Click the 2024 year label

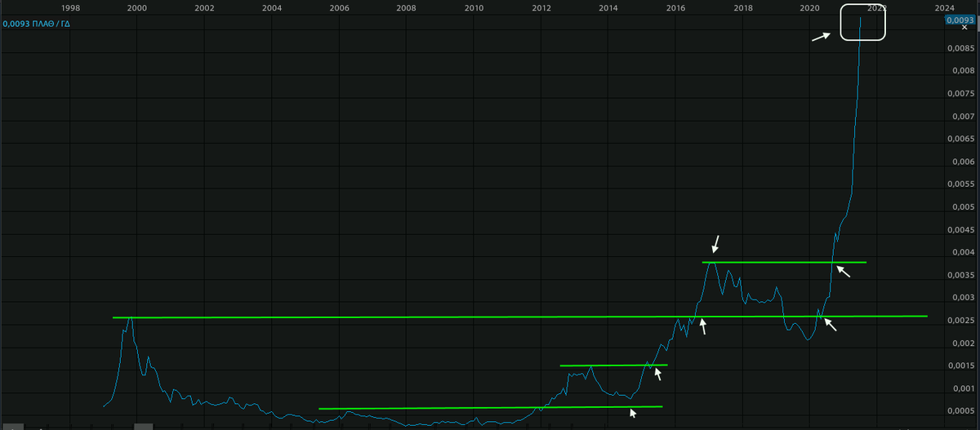(944, 7)
